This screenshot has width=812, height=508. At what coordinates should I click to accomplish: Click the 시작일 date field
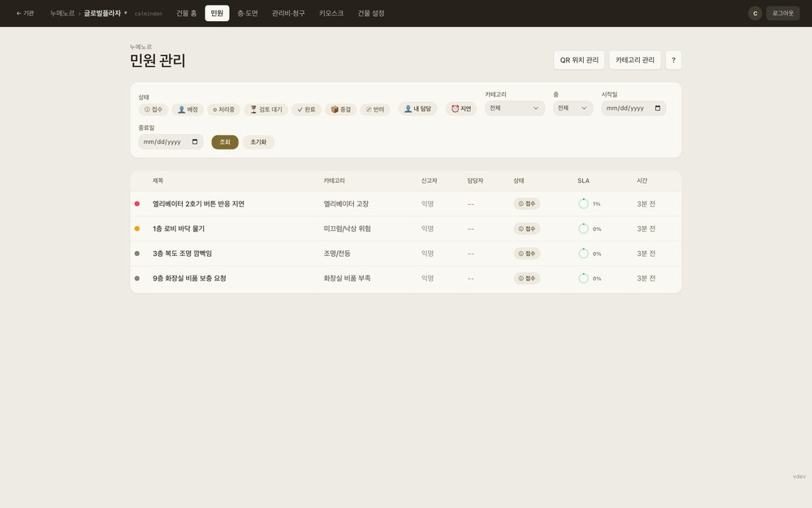[633, 108]
